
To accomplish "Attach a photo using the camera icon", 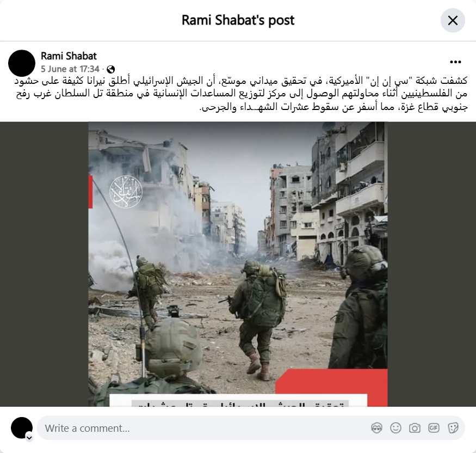I will [x=415, y=428].
